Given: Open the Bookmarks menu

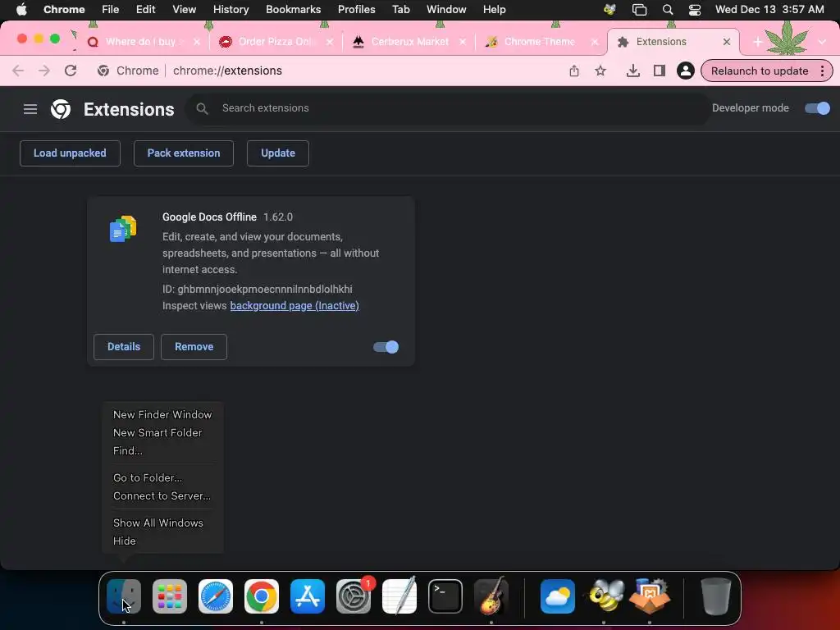Looking at the screenshot, I should 293,10.
